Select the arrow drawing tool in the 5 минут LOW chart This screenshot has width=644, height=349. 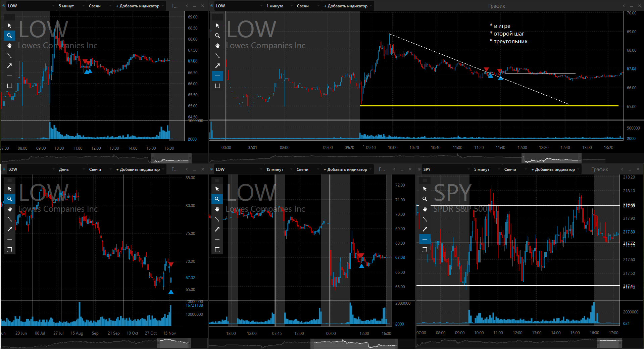pyautogui.click(x=9, y=66)
